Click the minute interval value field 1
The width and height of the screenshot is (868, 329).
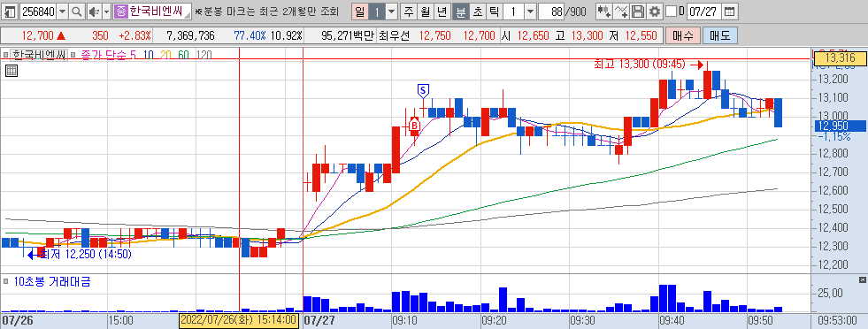point(514,11)
